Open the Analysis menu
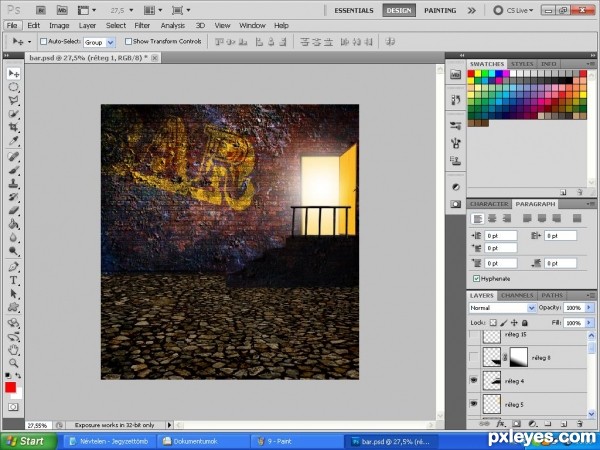The image size is (600, 450). 173,25
